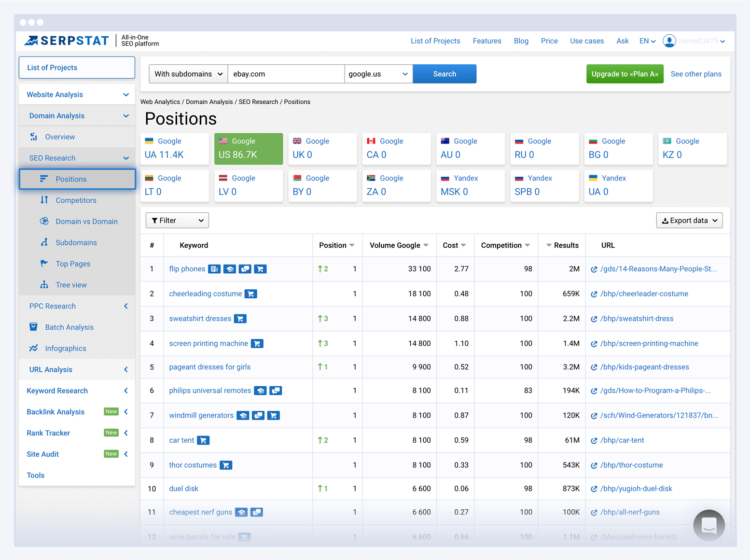Click the Top Pages flag icon

pos(44,264)
